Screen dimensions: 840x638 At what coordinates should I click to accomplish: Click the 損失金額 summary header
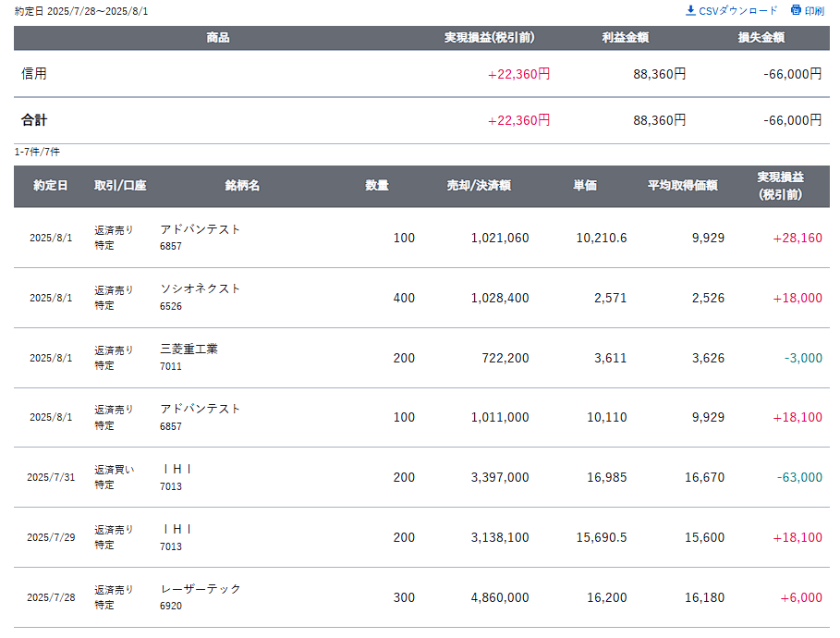point(761,38)
